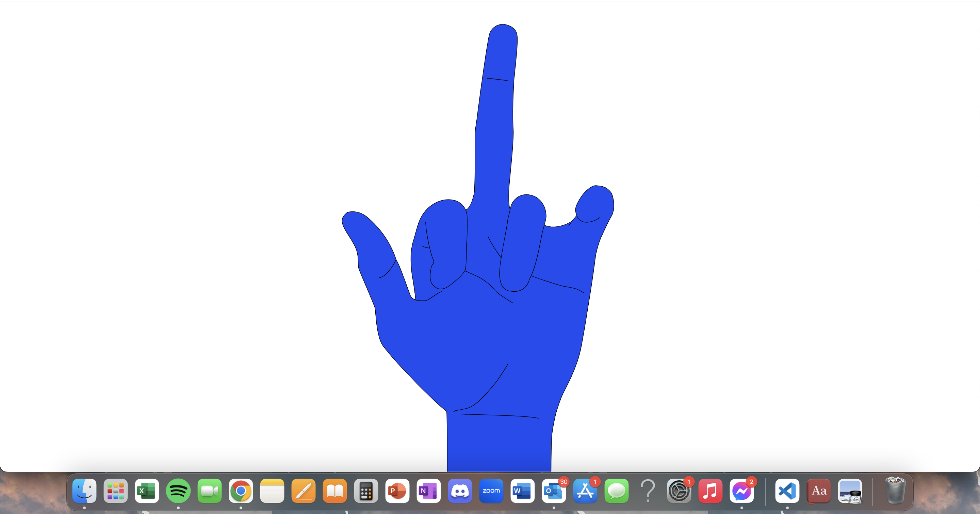Image resolution: width=980 pixels, height=514 pixels.
Task: Open FaceTime app
Action: click(209, 491)
